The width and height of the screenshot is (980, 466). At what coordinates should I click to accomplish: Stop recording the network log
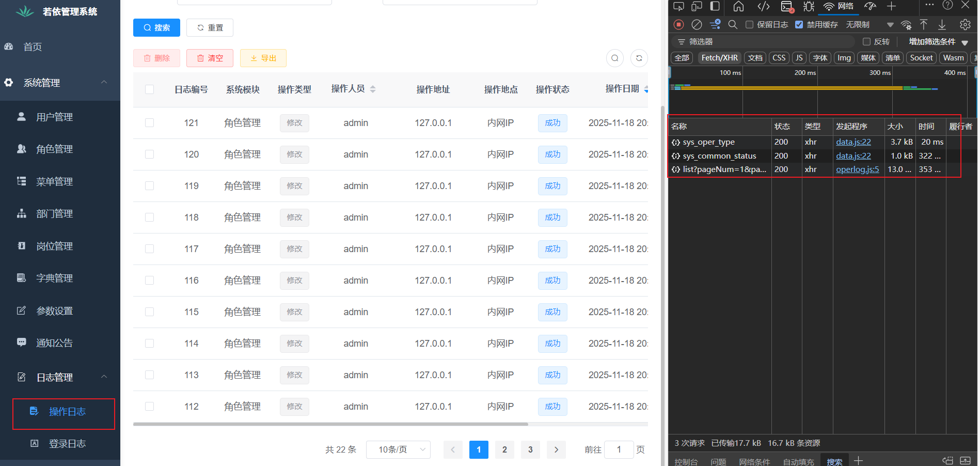click(679, 24)
